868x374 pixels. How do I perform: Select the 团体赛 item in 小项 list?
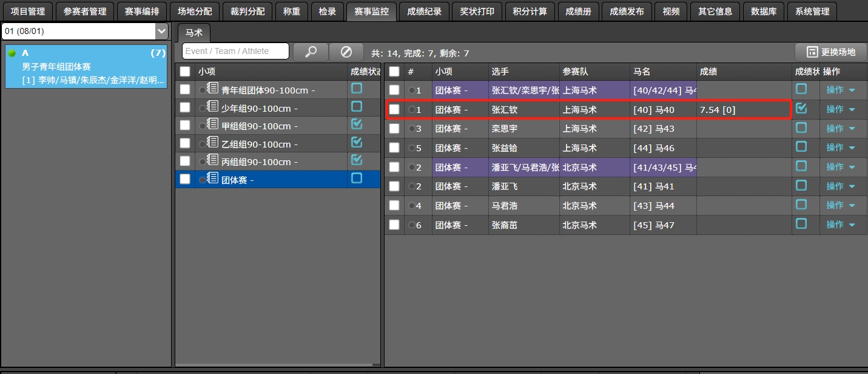pos(237,179)
